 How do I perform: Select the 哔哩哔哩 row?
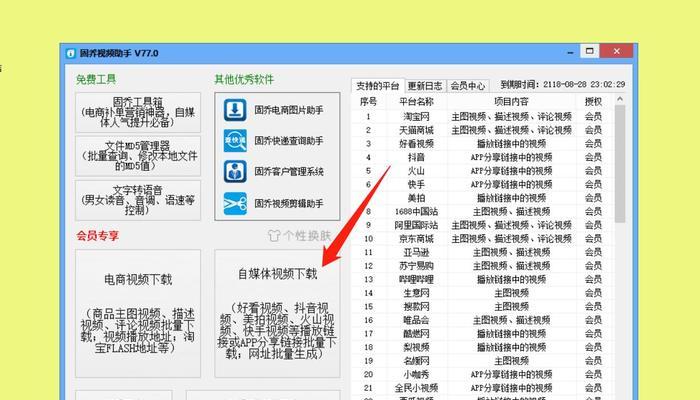point(482,279)
